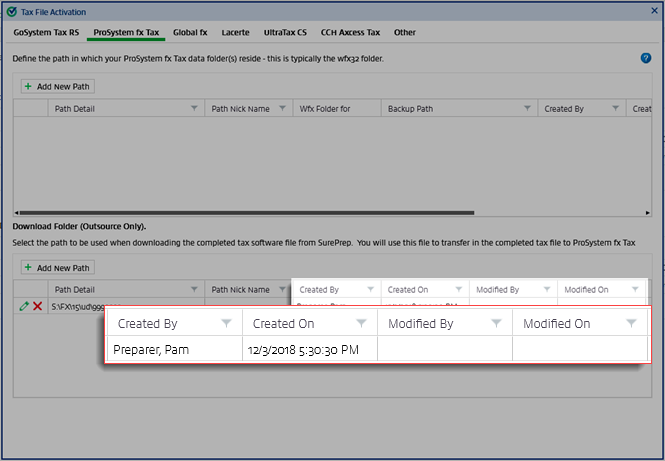Screen dimensions: 665x461
Task: Open filter for upper Path Nick Name column
Action: (281, 108)
